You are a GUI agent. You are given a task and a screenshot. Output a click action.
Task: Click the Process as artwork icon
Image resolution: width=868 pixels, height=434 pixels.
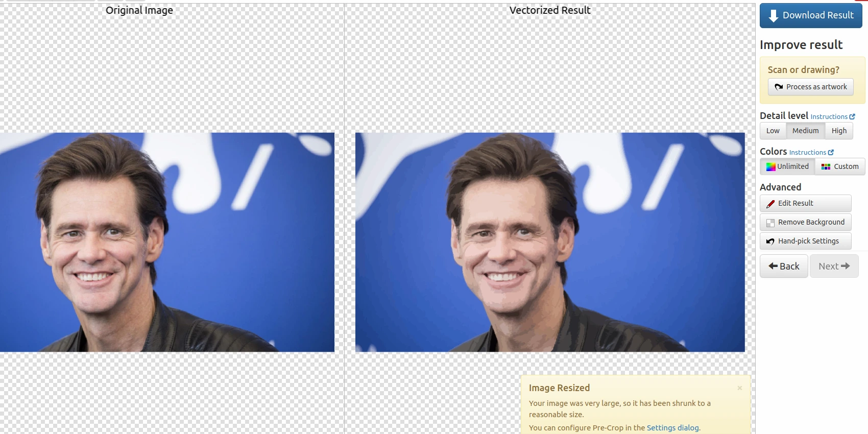click(x=779, y=87)
